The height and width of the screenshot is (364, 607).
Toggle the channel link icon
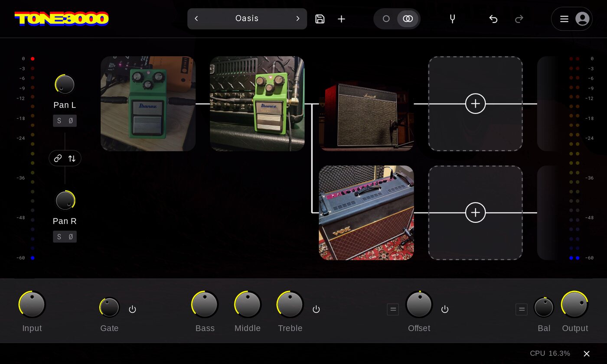(x=58, y=159)
